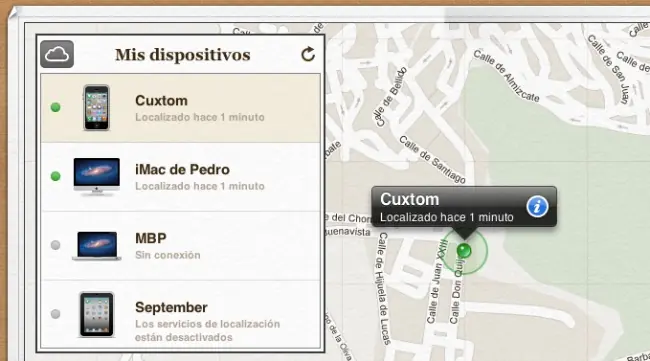This screenshot has width=650, height=361.
Task: Click the green status dot beside Cuxtom
Action: pos(56,107)
